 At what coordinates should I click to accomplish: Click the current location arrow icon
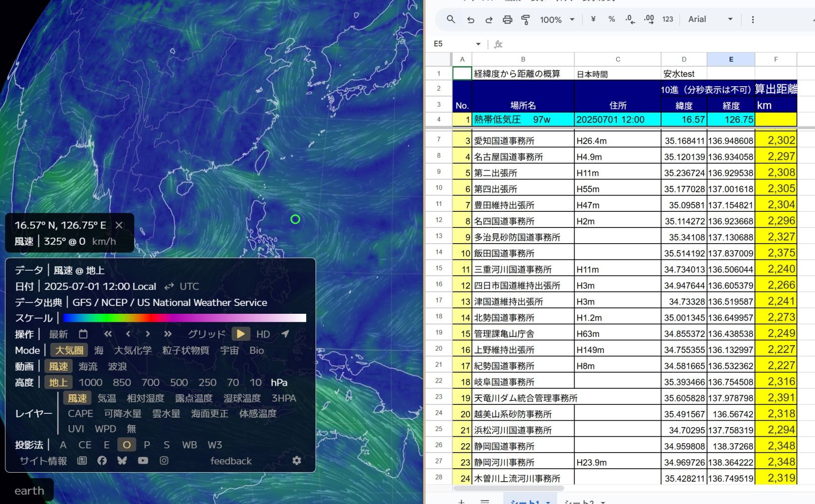[285, 334]
